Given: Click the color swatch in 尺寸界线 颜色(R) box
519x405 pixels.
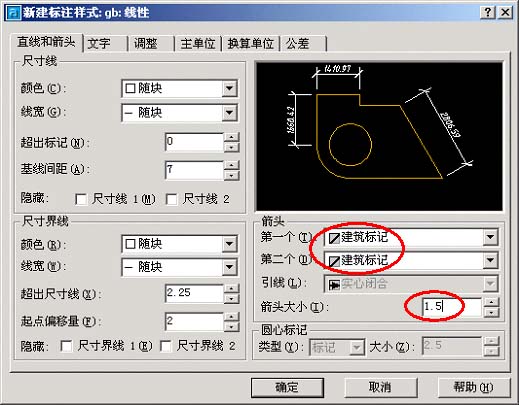Looking at the screenshot, I should tap(130, 244).
